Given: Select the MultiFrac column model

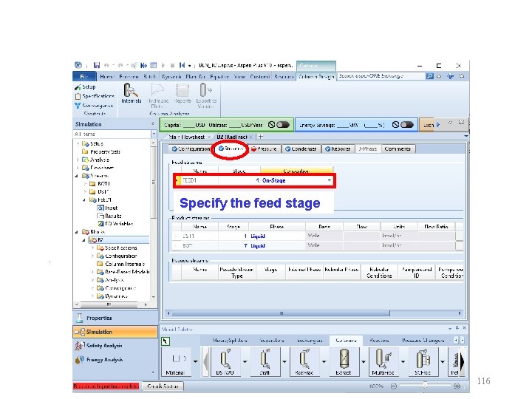Looking at the screenshot, I should [x=383, y=362].
